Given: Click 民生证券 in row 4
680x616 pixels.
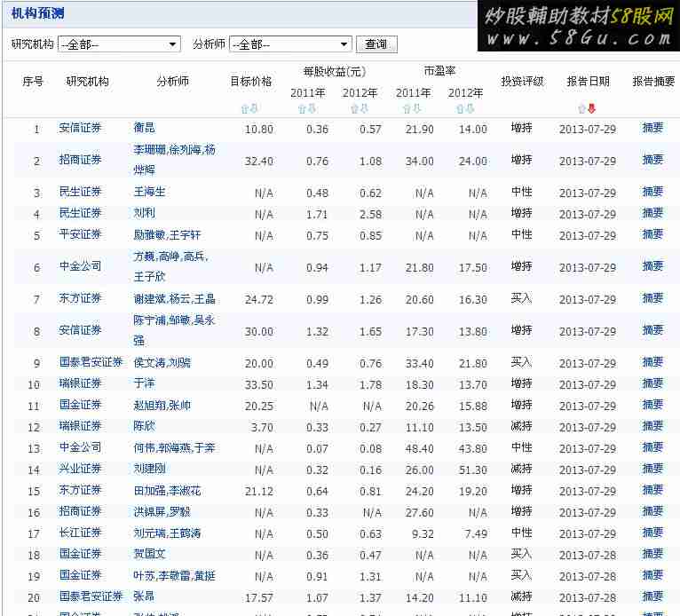Looking at the screenshot, I should [80, 213].
